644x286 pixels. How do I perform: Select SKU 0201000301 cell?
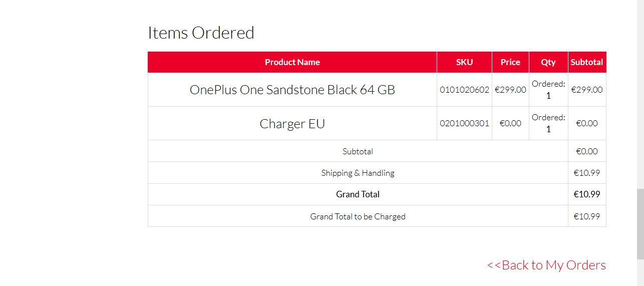coord(464,123)
